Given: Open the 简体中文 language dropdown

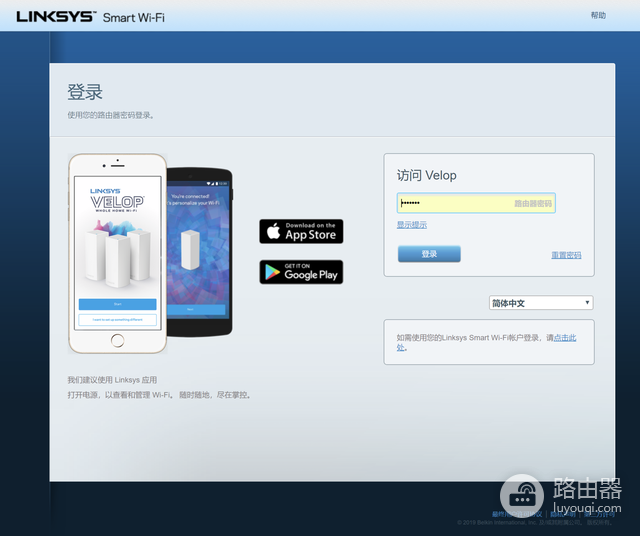Looking at the screenshot, I should click(541, 303).
